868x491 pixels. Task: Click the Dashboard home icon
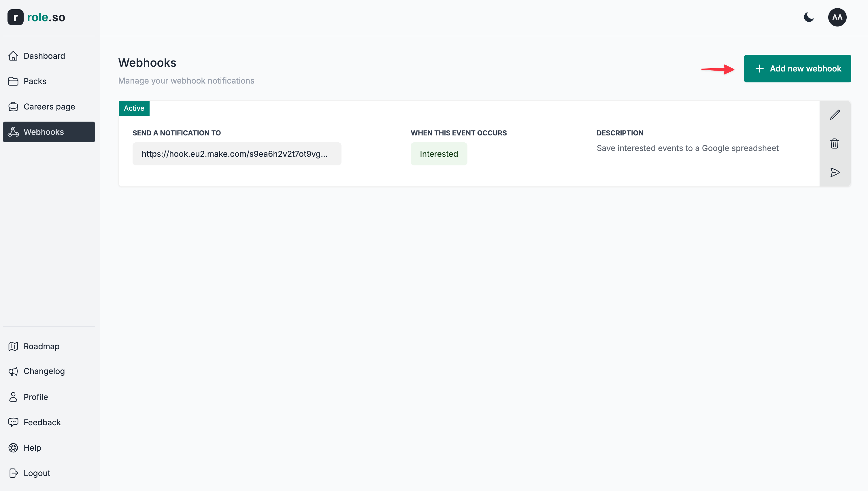(x=13, y=56)
